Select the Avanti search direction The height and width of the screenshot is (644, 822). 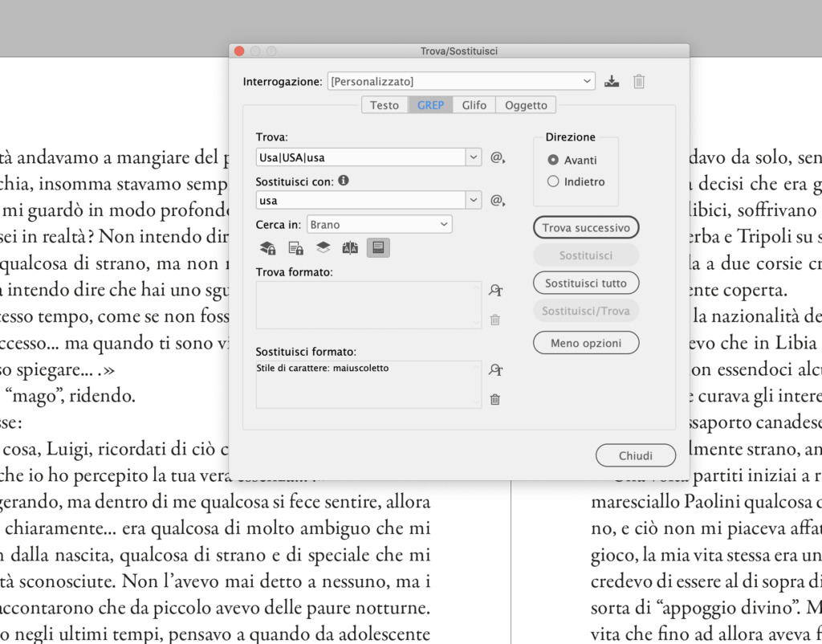pos(554,160)
